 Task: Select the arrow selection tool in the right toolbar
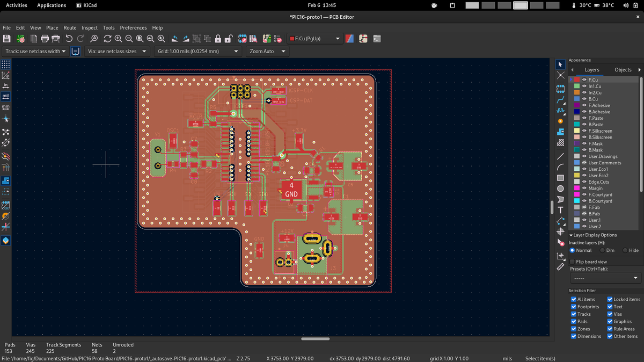click(x=560, y=64)
